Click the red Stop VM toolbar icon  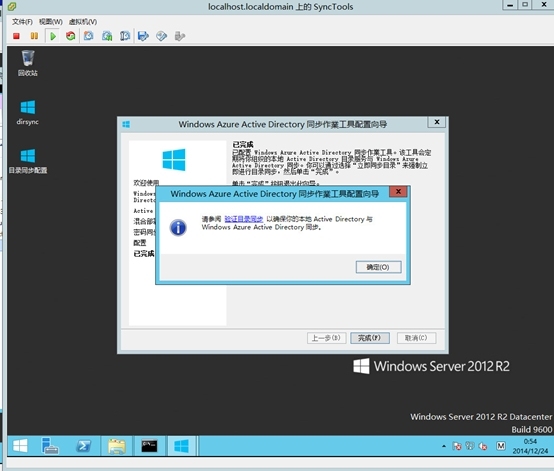tap(16, 36)
